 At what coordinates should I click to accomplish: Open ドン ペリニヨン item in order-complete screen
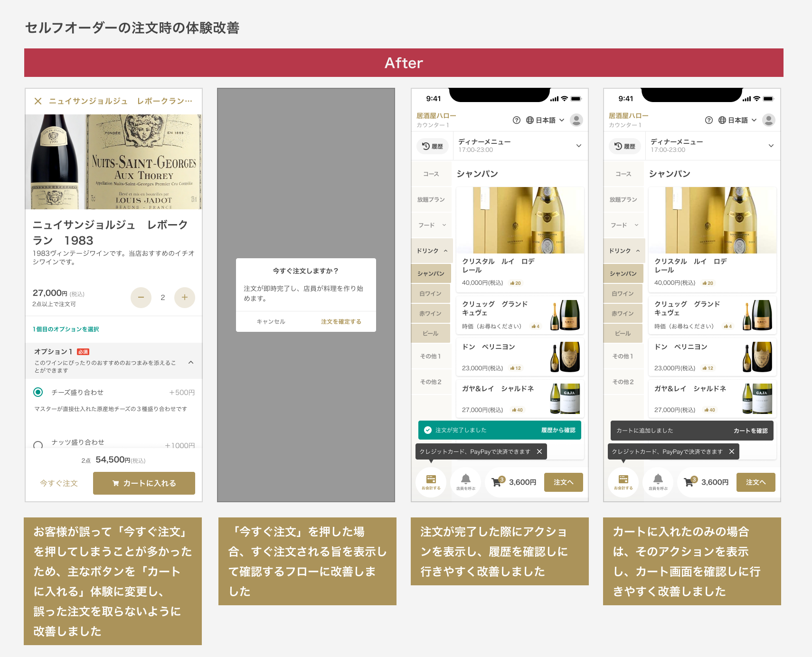(x=520, y=357)
